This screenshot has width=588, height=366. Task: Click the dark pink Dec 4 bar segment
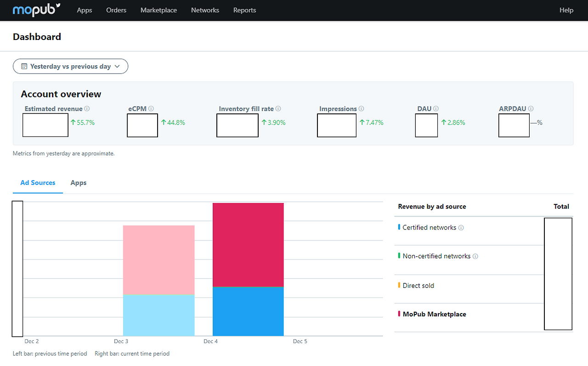[248, 245]
